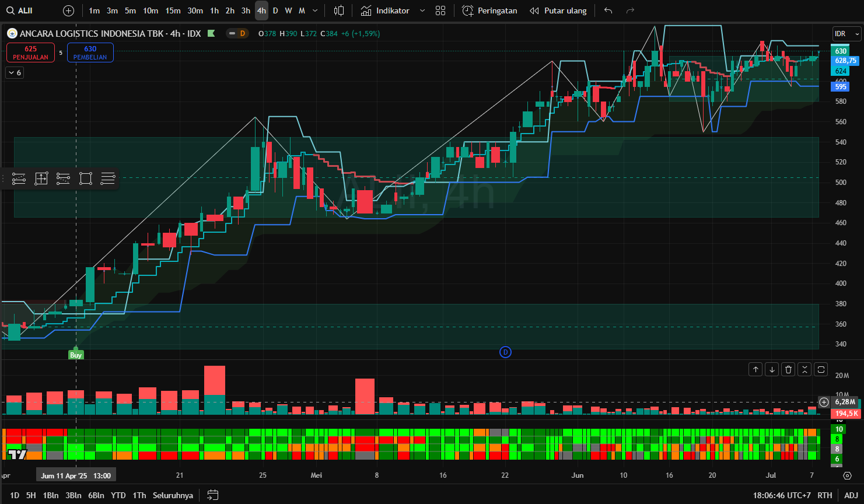Click the 194,5K volume label
The image size is (864, 504).
click(x=846, y=413)
